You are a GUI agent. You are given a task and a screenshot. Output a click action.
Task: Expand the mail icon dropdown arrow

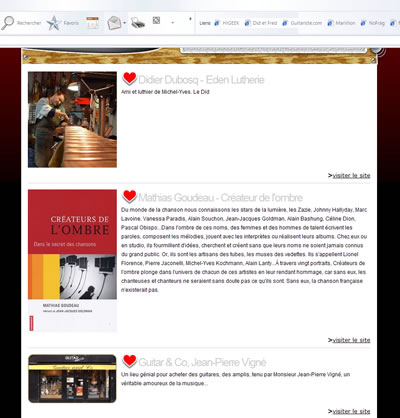click(x=125, y=23)
